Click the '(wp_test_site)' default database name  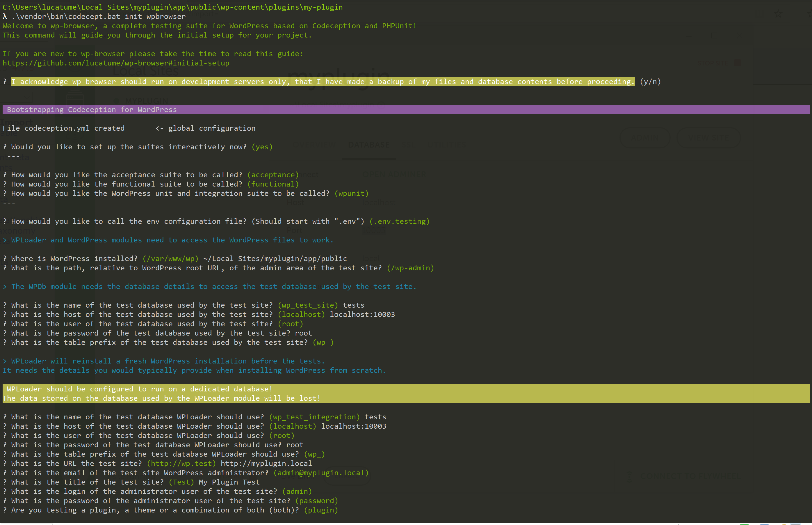click(308, 305)
